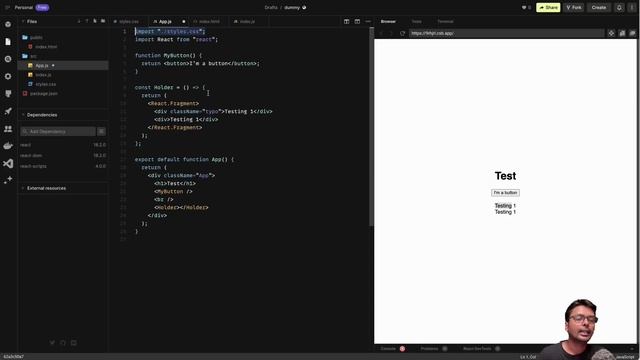The image size is (640, 360).
Task: Click the dummy sandbox title
Action: [292, 7]
